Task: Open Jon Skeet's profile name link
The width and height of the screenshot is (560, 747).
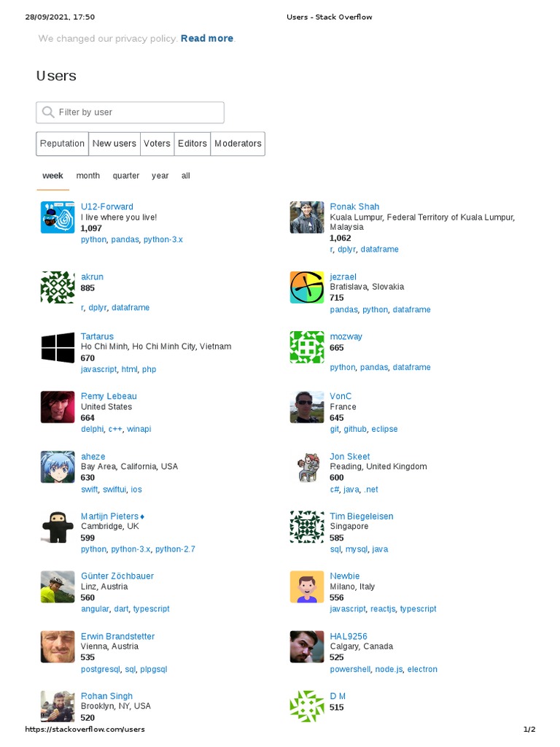Action: pos(350,457)
